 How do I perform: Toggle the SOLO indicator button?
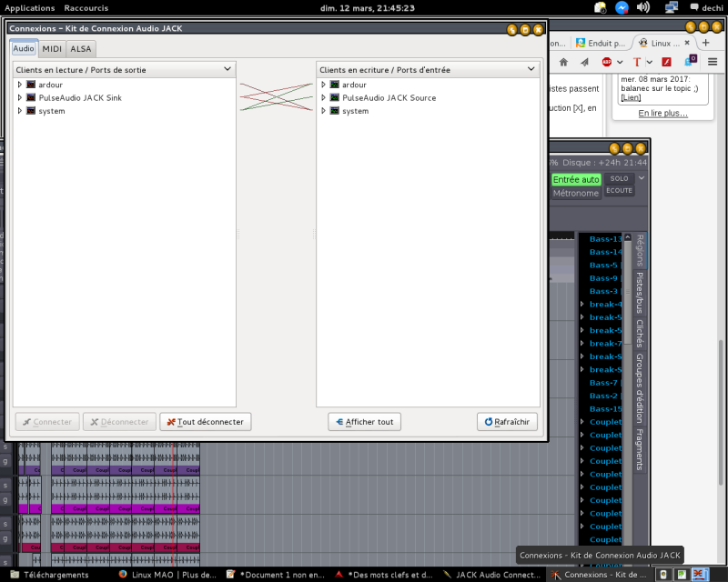pos(619,178)
